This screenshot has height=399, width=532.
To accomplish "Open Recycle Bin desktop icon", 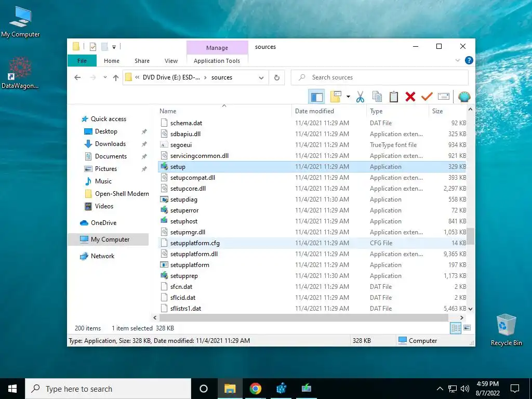I will 506,330.
